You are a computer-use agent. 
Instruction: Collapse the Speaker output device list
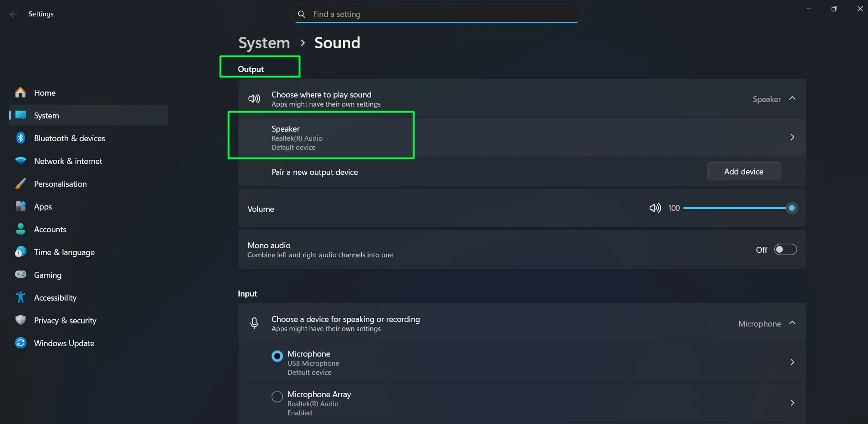pos(792,99)
